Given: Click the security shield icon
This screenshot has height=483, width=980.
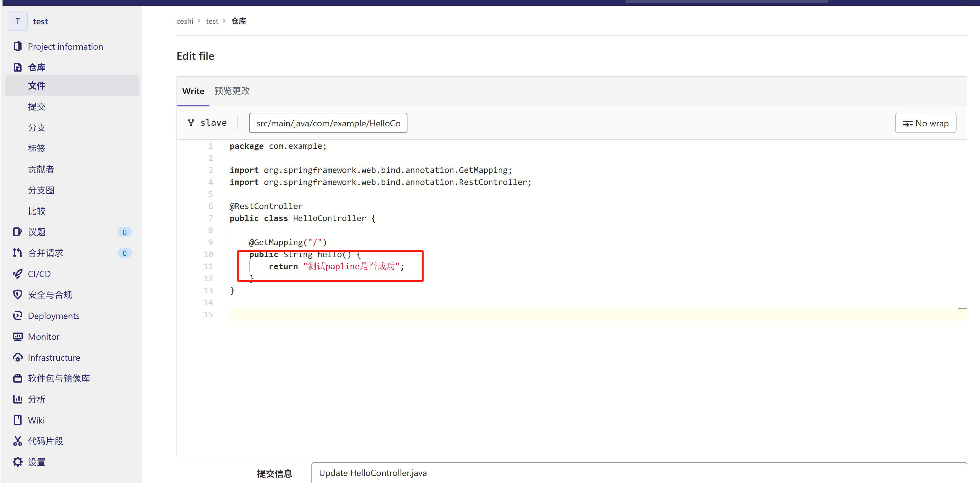Looking at the screenshot, I should 17,295.
